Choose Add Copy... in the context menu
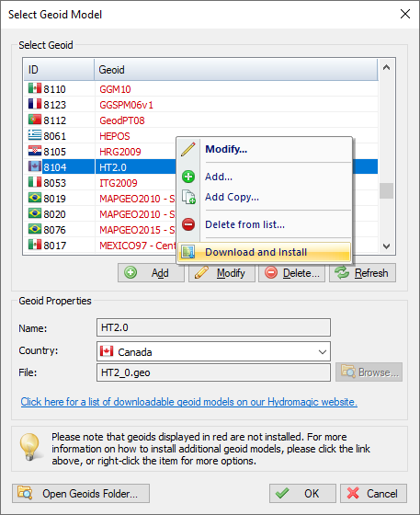 (x=232, y=197)
